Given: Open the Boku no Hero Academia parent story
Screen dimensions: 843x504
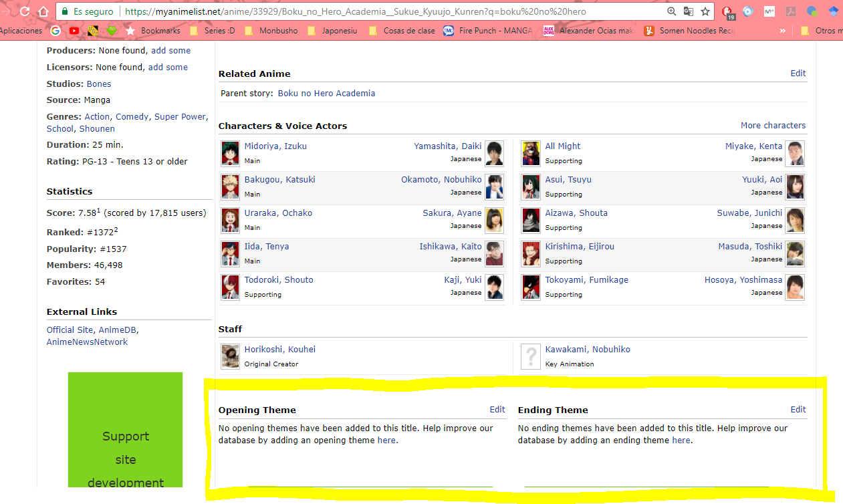Looking at the screenshot, I should [x=326, y=94].
